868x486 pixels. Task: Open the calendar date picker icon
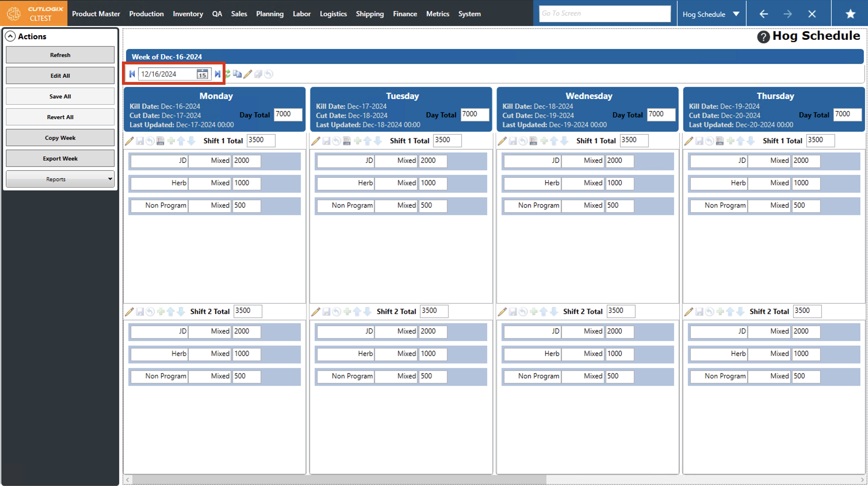(x=202, y=74)
